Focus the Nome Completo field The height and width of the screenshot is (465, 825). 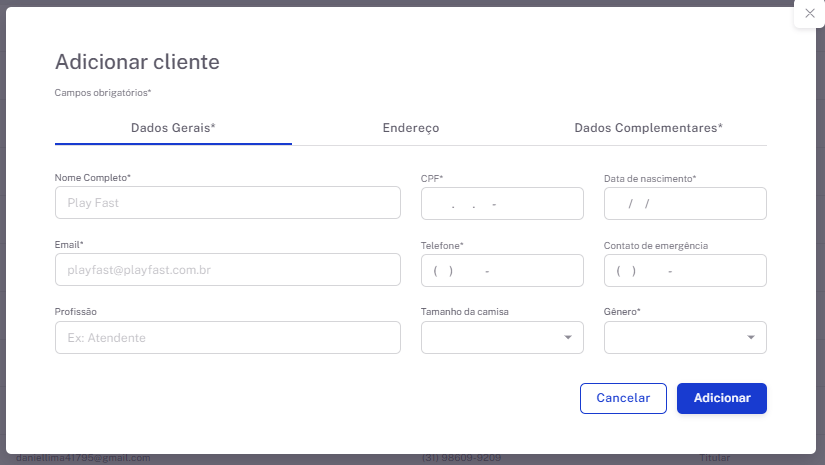coord(227,203)
